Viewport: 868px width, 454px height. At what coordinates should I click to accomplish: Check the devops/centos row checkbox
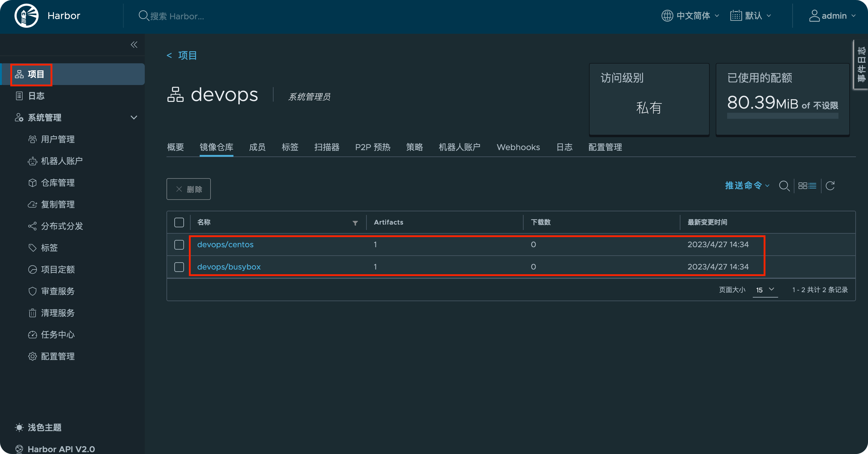point(179,244)
